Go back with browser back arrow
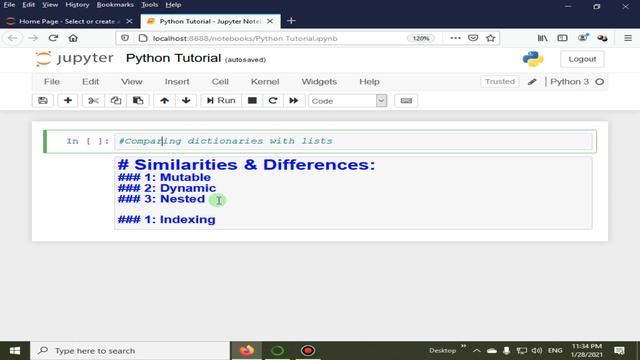 pyautogui.click(x=13, y=38)
